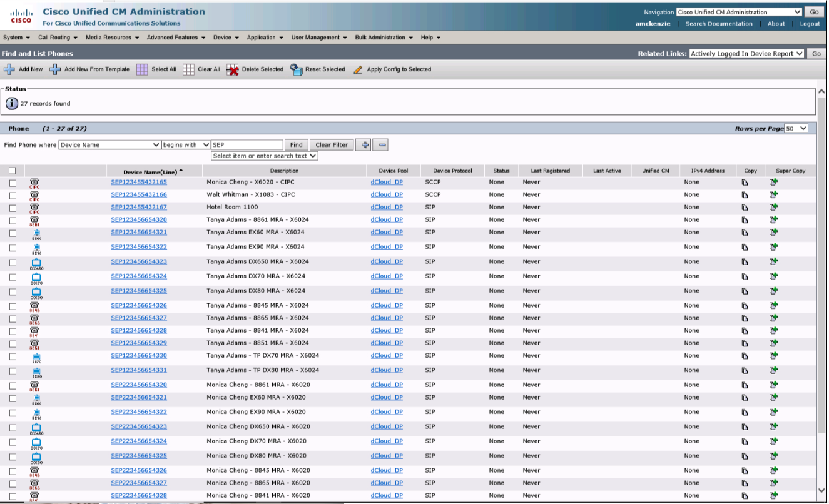Click Go button next to Navigation
Screen dimensions: 829x504
pos(814,12)
